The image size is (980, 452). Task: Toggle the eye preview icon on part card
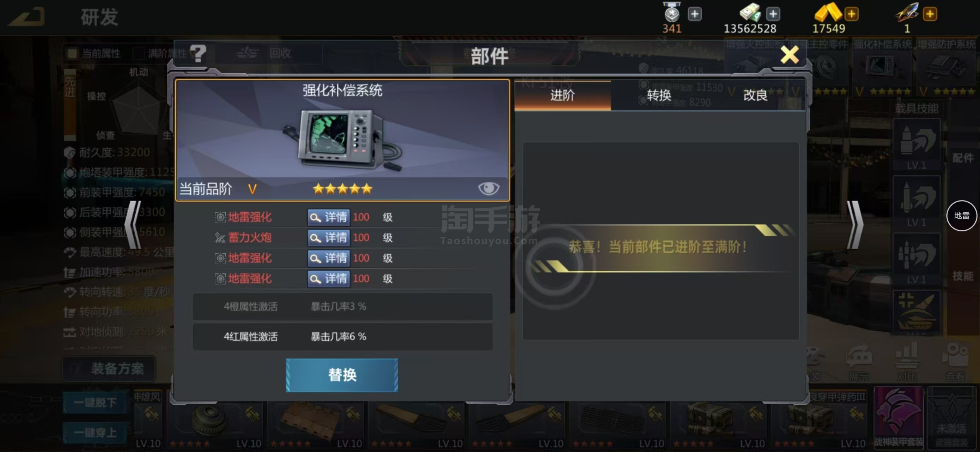pyautogui.click(x=488, y=188)
